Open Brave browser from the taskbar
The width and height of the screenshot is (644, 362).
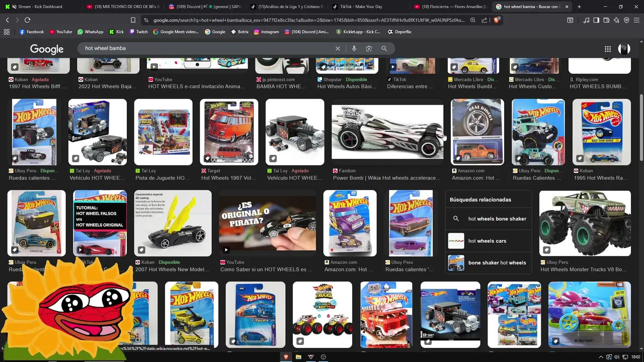(286, 357)
